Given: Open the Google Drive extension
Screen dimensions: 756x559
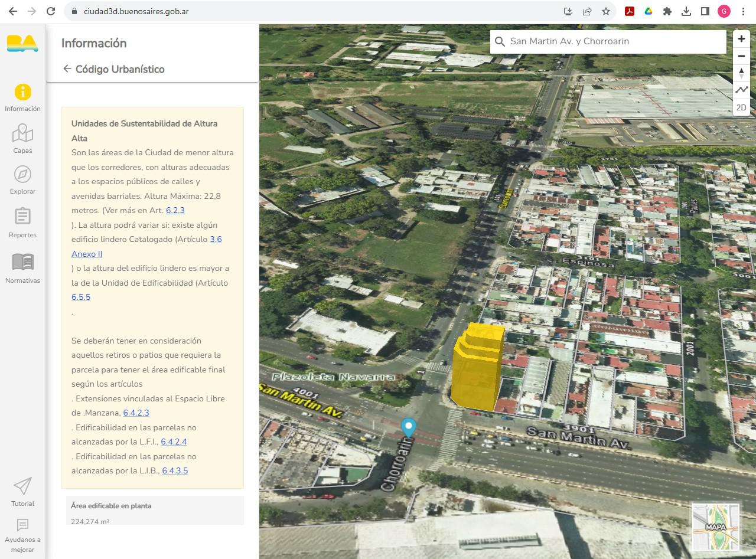Looking at the screenshot, I should point(649,11).
